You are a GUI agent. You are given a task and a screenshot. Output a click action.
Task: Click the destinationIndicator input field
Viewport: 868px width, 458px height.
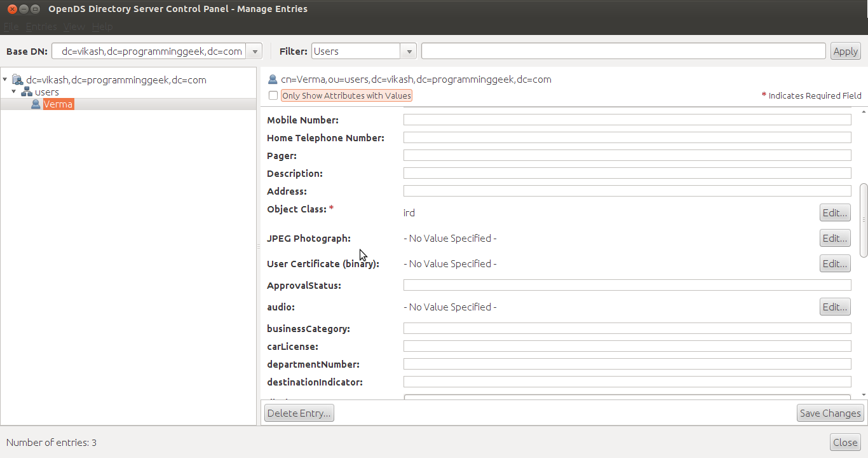[x=627, y=382]
